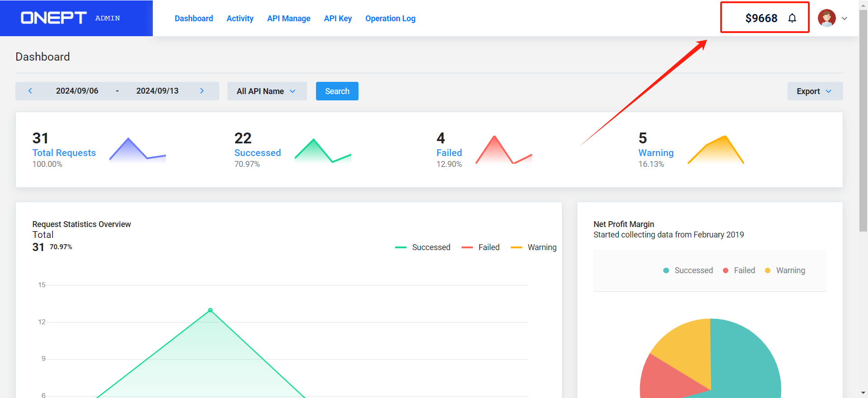The height and width of the screenshot is (398, 868).
Task: Toggle Warning in Net Profit Margin legend
Action: click(x=785, y=270)
